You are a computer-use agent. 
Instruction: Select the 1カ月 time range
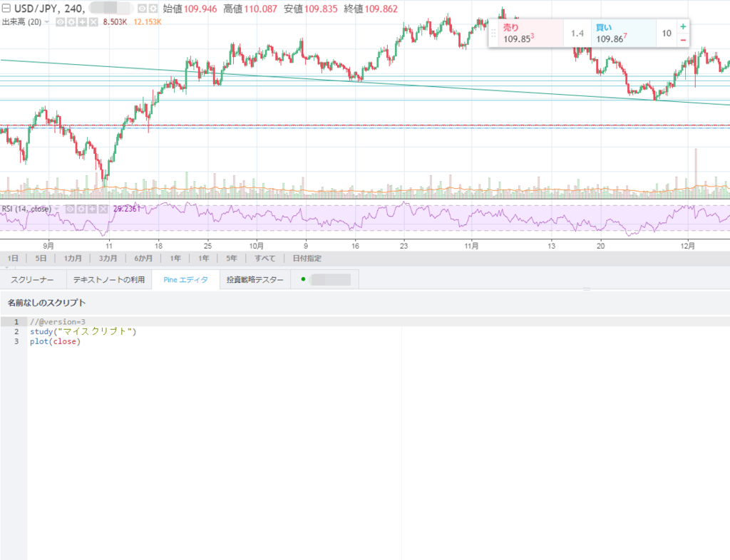(73, 258)
